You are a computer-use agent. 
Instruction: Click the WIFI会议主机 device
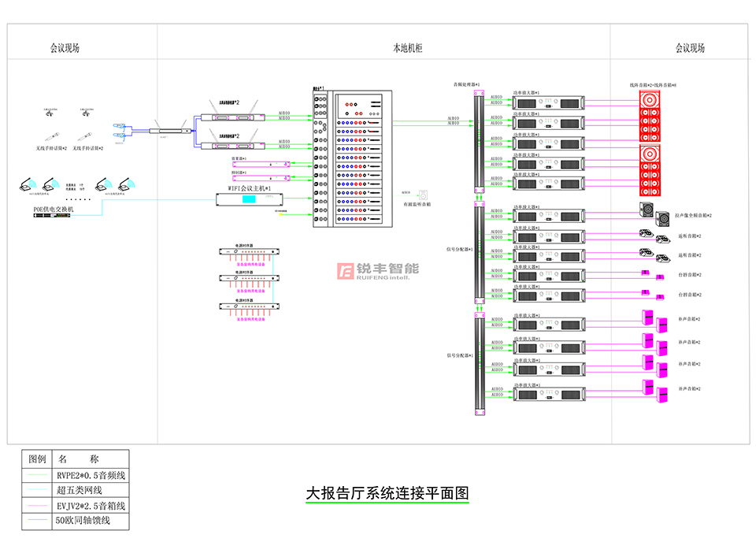(x=250, y=199)
